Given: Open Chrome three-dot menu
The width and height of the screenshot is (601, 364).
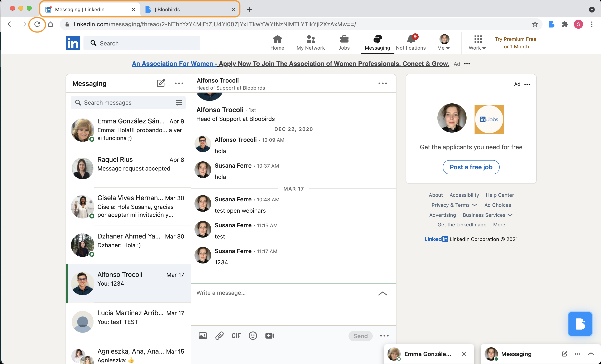Looking at the screenshot, I should click(x=592, y=24).
